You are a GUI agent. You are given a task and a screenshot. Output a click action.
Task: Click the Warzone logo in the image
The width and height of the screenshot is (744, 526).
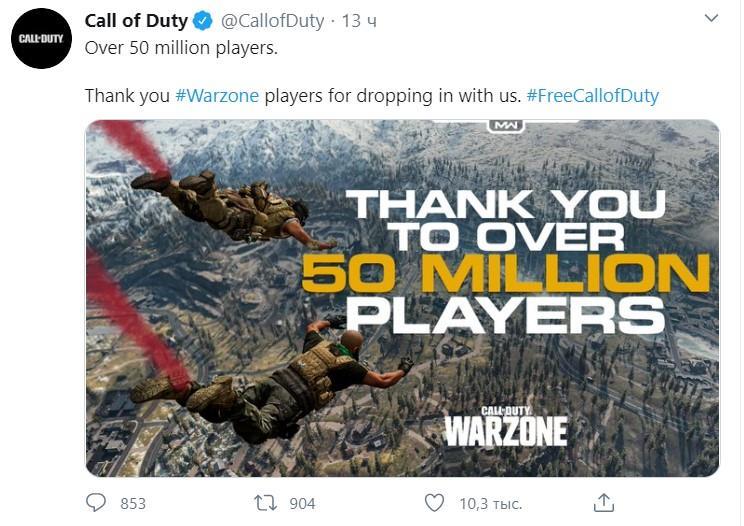tap(506, 426)
